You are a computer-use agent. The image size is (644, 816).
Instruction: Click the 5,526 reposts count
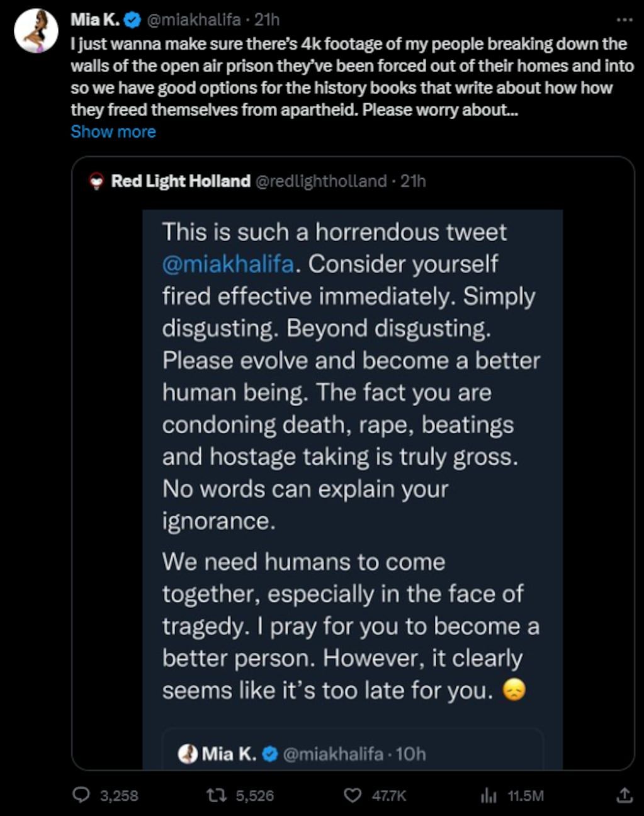coord(254,796)
